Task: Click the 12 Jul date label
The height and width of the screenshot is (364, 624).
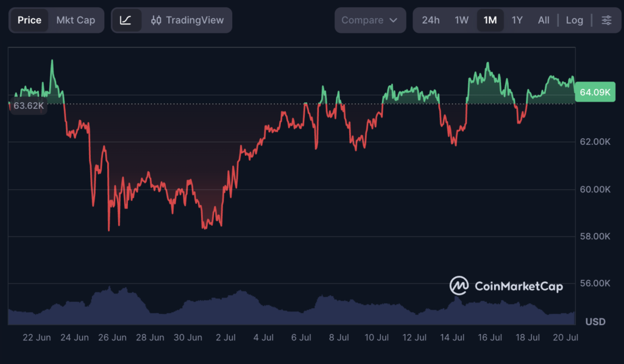Action: click(414, 337)
